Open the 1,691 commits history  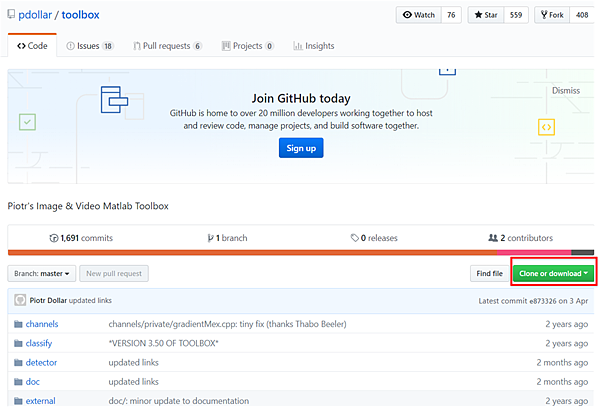[x=81, y=238]
